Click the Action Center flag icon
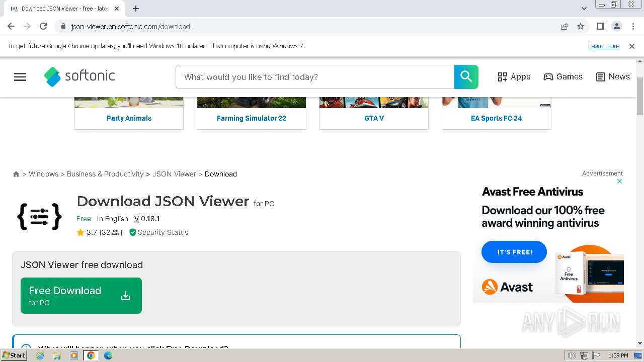Viewport: 644px width, 362px height. pos(596,355)
